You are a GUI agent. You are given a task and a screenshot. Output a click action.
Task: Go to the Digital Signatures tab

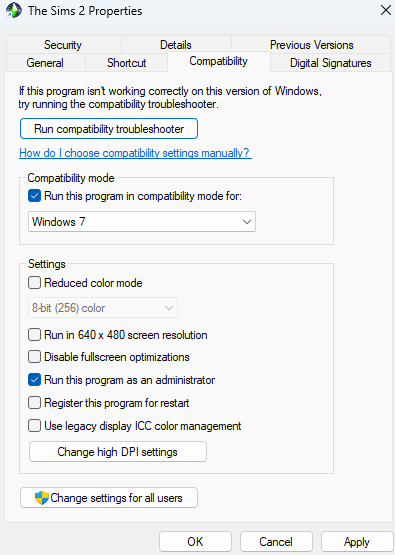[x=331, y=63]
